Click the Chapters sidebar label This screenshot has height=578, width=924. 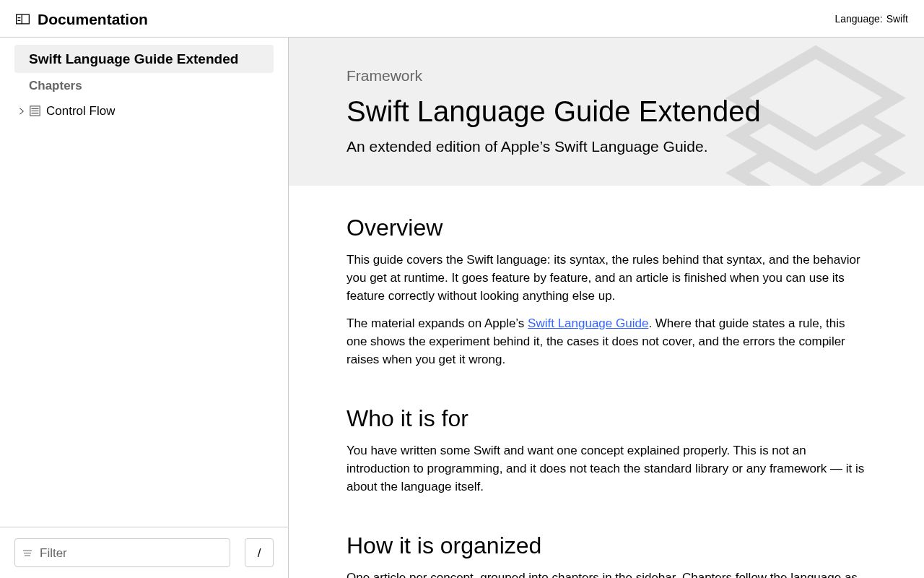coord(56,85)
